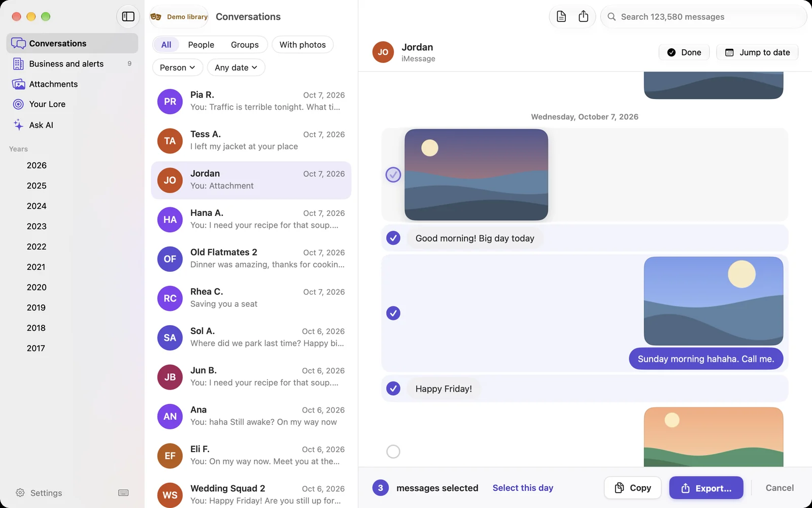Filter conversations With photos
812x508 pixels.
(x=302, y=45)
